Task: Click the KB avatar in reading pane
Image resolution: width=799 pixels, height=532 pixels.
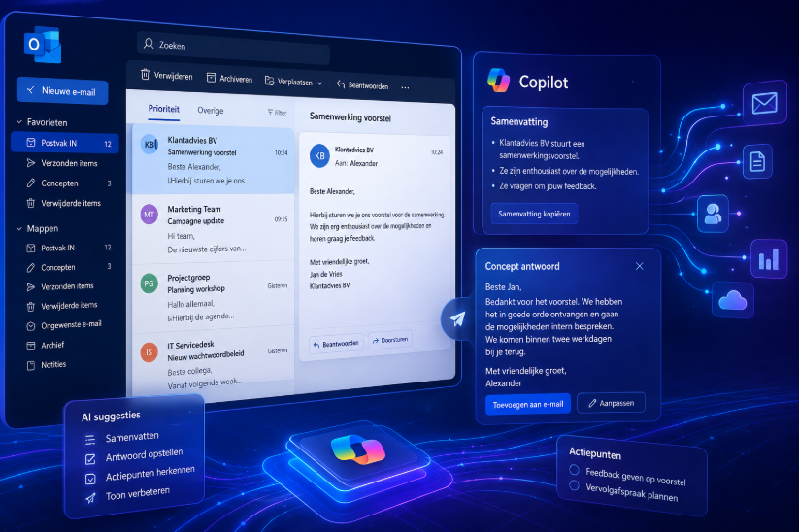Action: click(x=319, y=156)
